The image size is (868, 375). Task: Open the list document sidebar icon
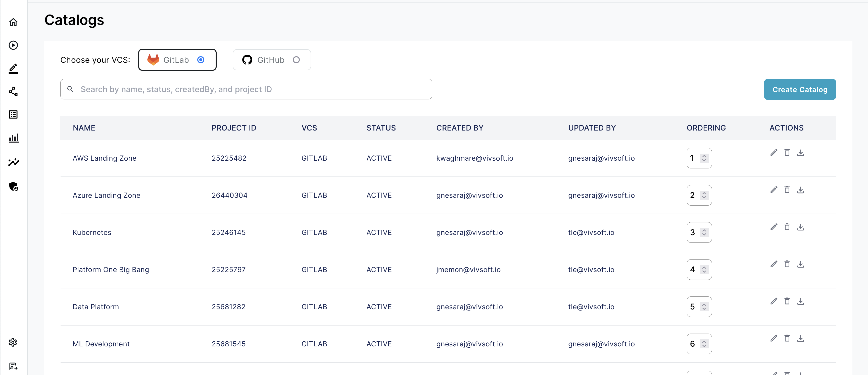(13, 115)
